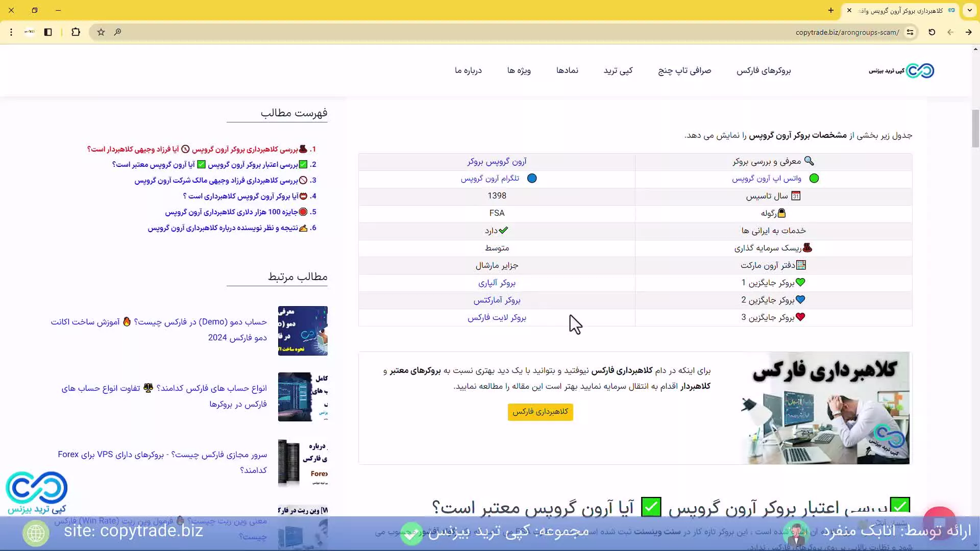This screenshot has width=980, height=551.
Task: Click the page vertical scrollbar thumb
Action: 975,128
